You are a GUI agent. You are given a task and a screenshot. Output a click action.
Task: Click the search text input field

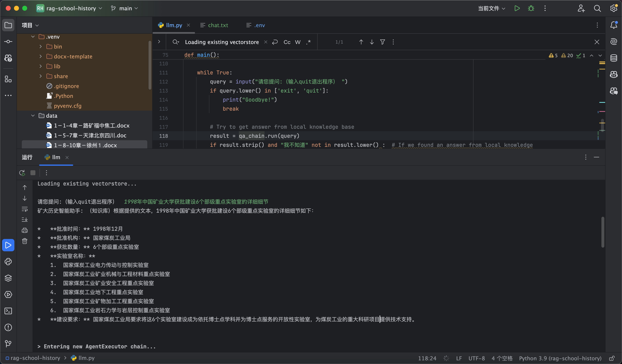(x=222, y=42)
